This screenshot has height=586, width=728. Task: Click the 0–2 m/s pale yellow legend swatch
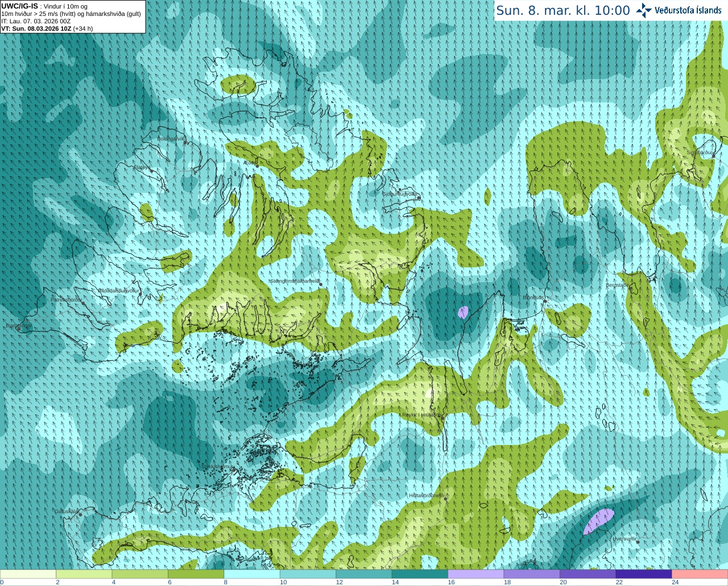pyautogui.click(x=28, y=574)
